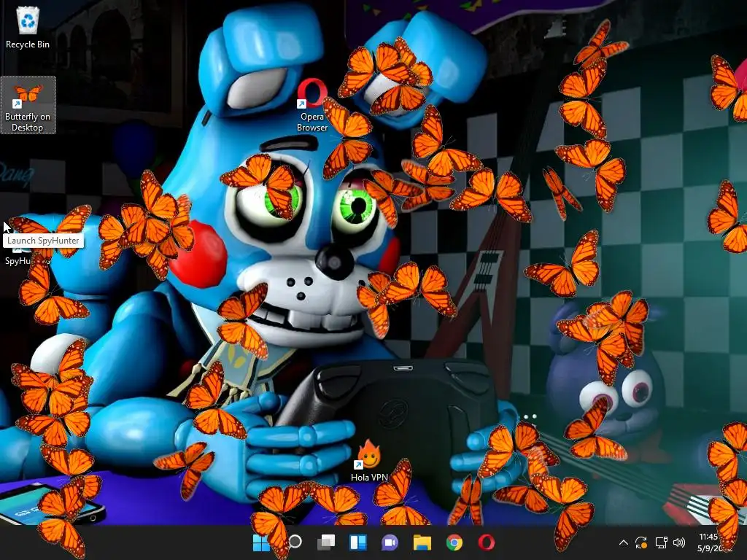747x560 pixels.
Task: Open the clock and date flyout
Action: click(713, 542)
